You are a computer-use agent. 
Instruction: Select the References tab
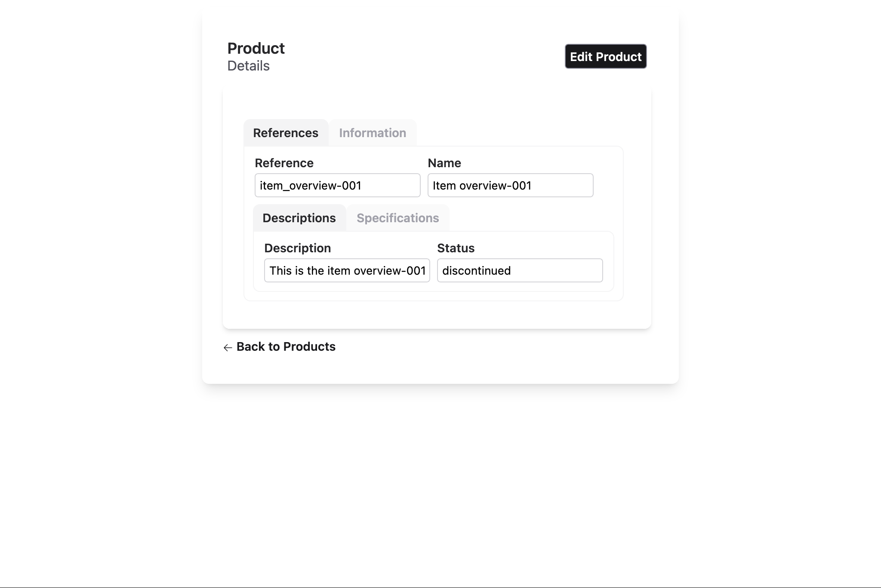click(286, 133)
